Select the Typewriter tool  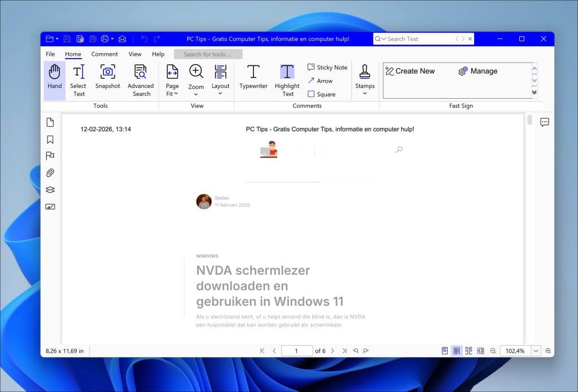point(253,78)
